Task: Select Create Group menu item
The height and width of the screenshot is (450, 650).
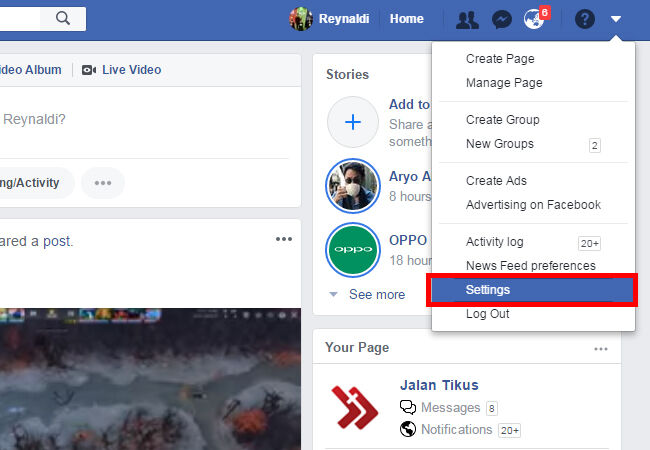Action: (533, 120)
